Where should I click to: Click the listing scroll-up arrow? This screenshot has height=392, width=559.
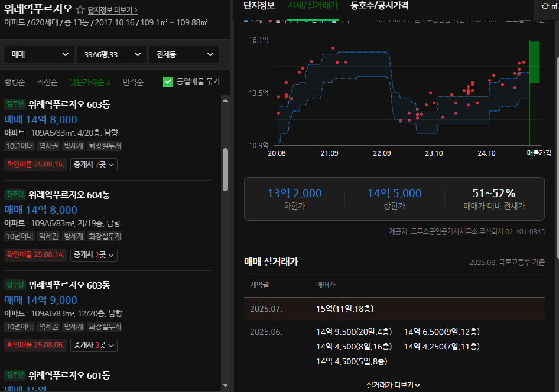tap(225, 100)
